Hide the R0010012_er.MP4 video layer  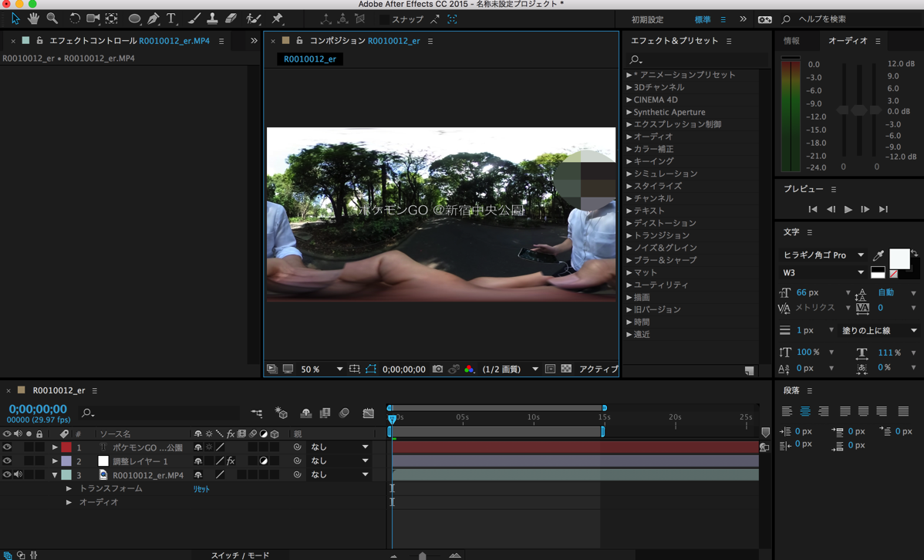tap(7, 474)
